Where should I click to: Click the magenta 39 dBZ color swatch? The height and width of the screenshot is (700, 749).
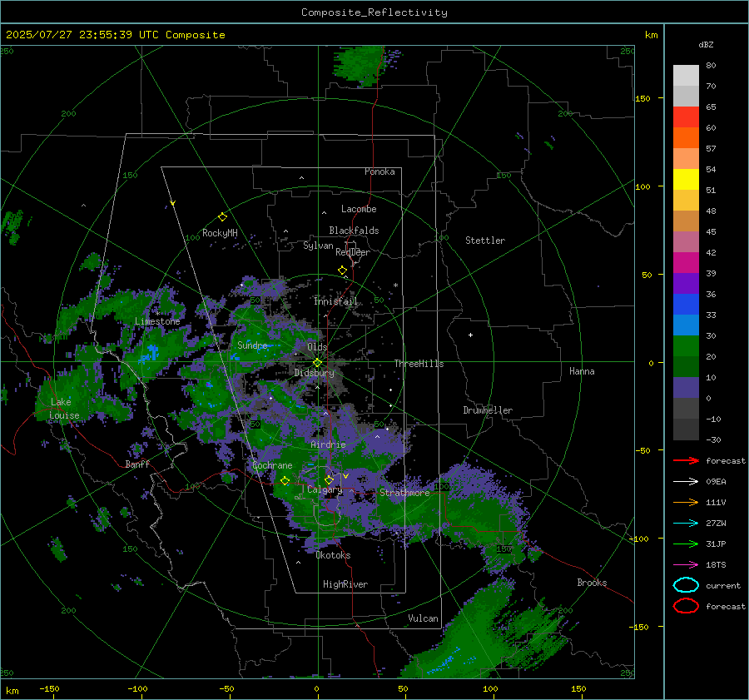pyautogui.click(x=686, y=263)
